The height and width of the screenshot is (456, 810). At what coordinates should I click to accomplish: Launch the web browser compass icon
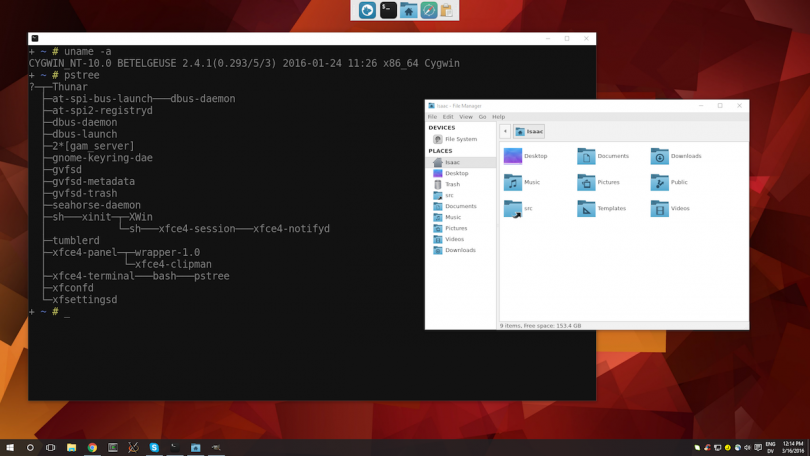[428, 10]
